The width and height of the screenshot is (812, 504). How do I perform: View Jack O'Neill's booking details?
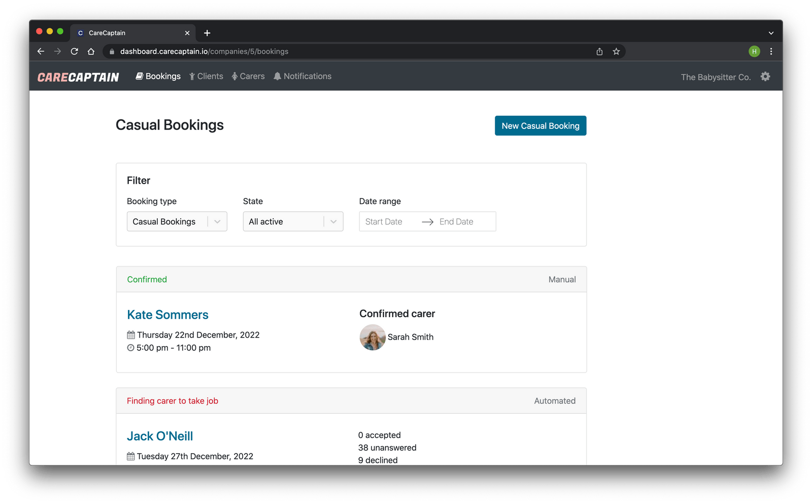coord(160,436)
